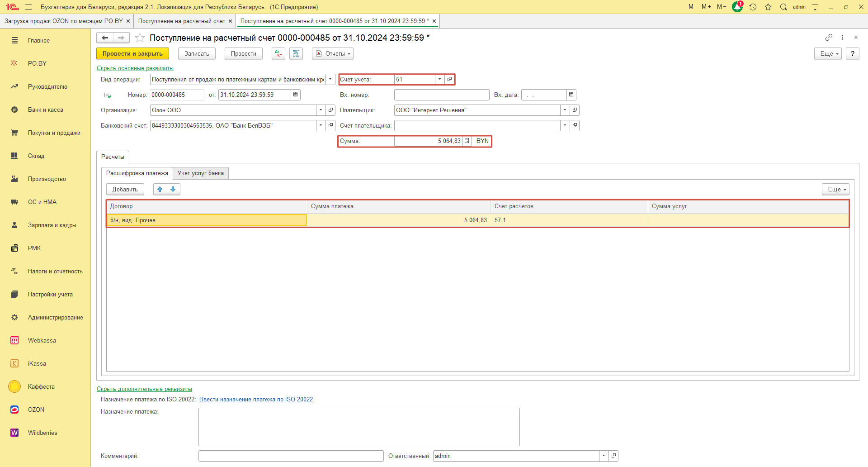Open Покупки и продажи section
The width and height of the screenshot is (868, 467).
pos(45,133)
